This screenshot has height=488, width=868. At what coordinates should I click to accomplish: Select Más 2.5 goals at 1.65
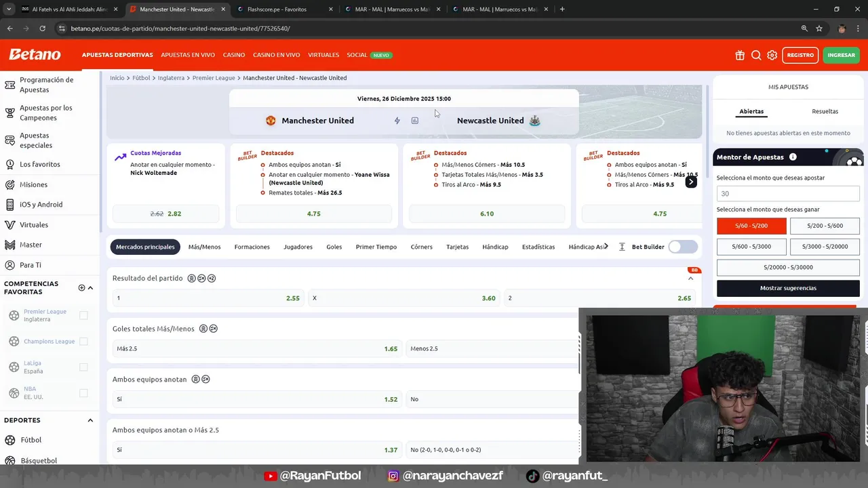257,348
